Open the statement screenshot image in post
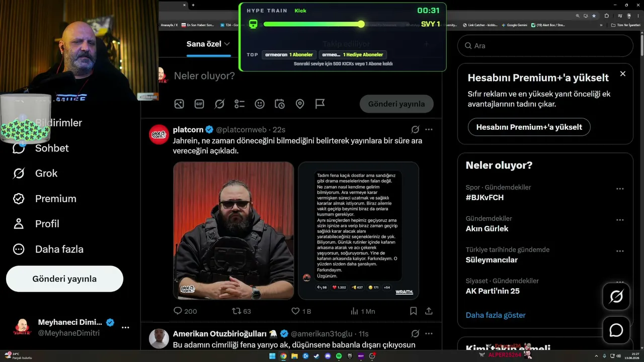644x362 pixels. coord(358,231)
